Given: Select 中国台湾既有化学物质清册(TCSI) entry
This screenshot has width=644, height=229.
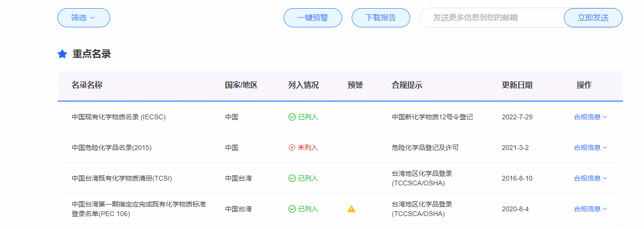Looking at the screenshot, I should point(122,178).
